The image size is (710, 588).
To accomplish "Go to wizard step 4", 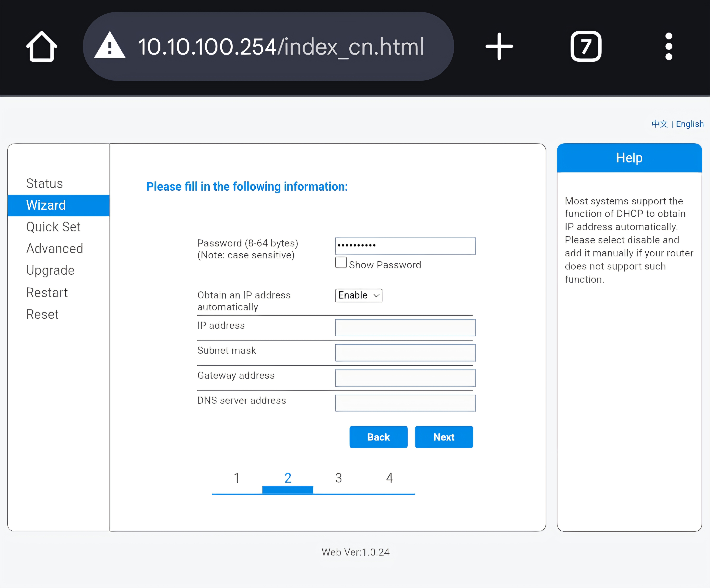I will (390, 478).
